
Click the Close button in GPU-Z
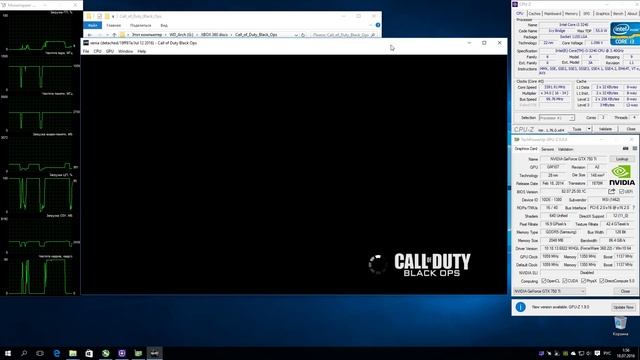(x=625, y=291)
